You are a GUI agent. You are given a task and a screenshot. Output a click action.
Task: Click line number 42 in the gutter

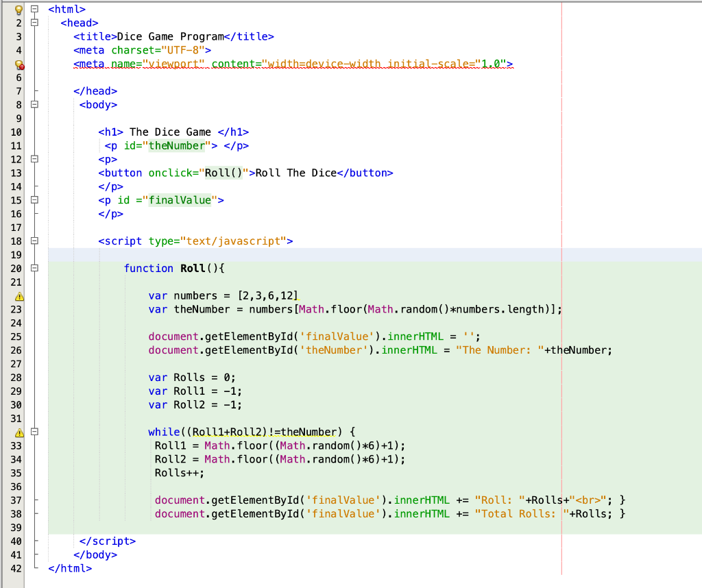pyautogui.click(x=16, y=569)
